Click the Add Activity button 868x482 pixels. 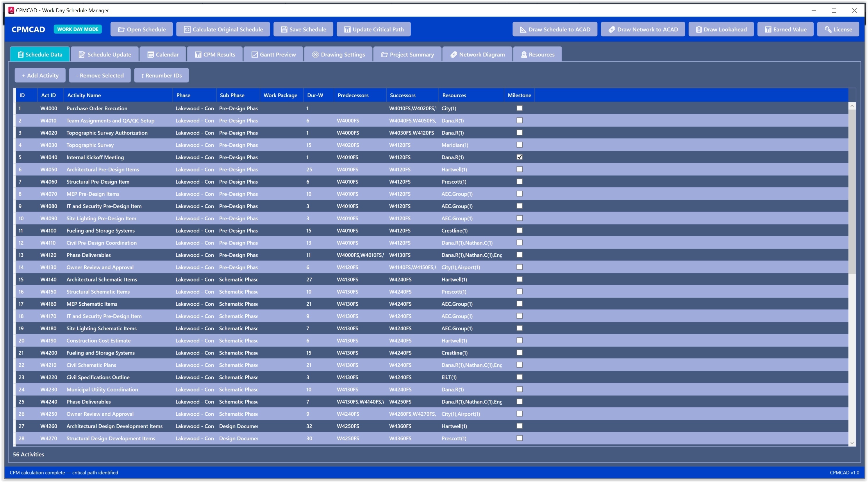click(40, 75)
